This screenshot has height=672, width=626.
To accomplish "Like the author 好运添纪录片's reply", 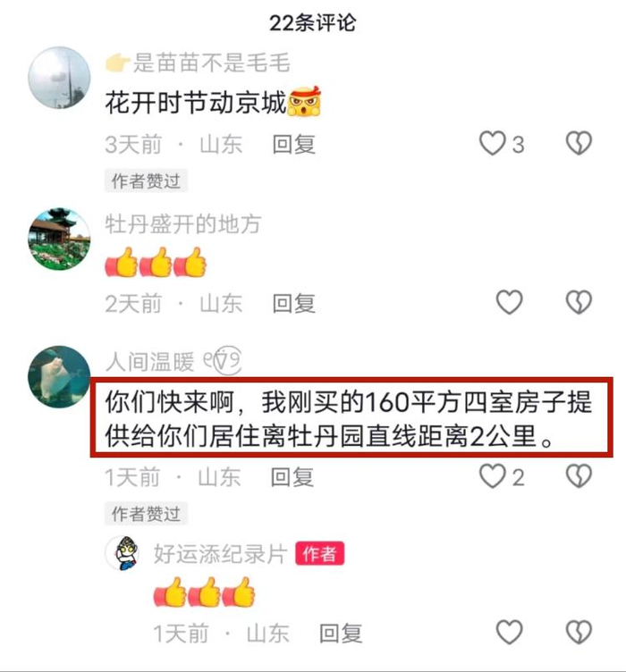I will pos(510,632).
